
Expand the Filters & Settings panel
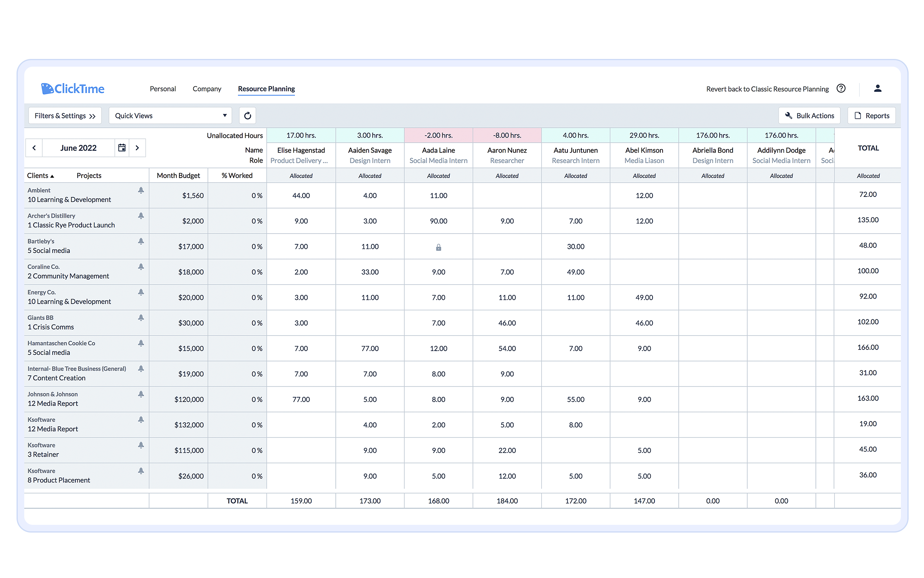65,116
